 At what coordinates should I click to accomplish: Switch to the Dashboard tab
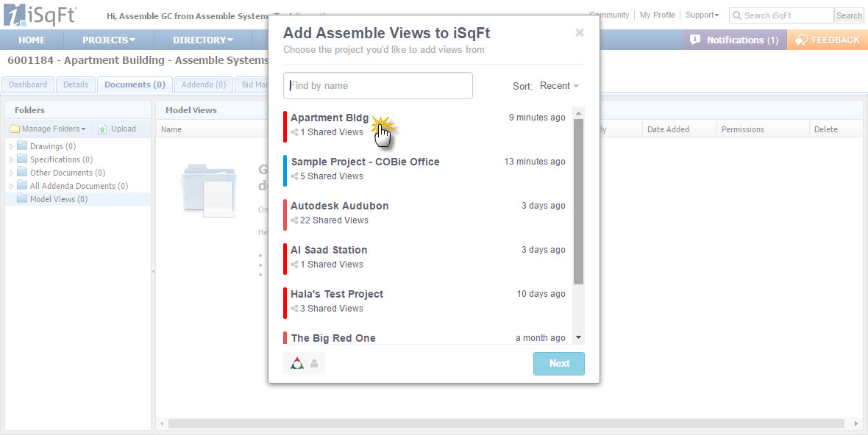click(x=28, y=85)
